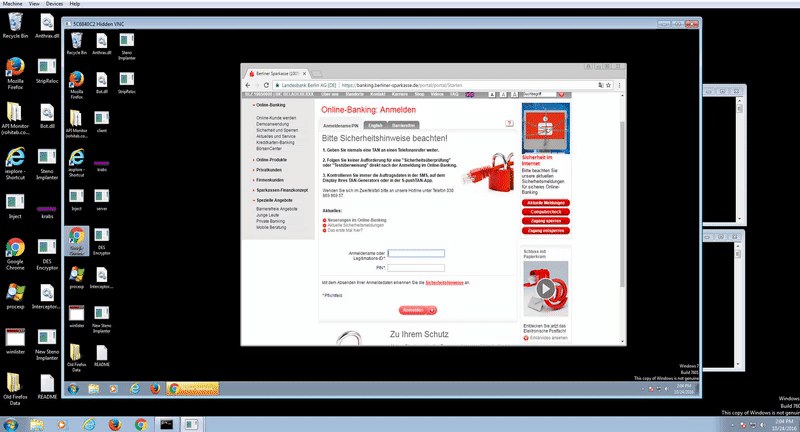800x432 pixels.
Task: Click the Zugang entsperren button
Action: [x=545, y=231]
